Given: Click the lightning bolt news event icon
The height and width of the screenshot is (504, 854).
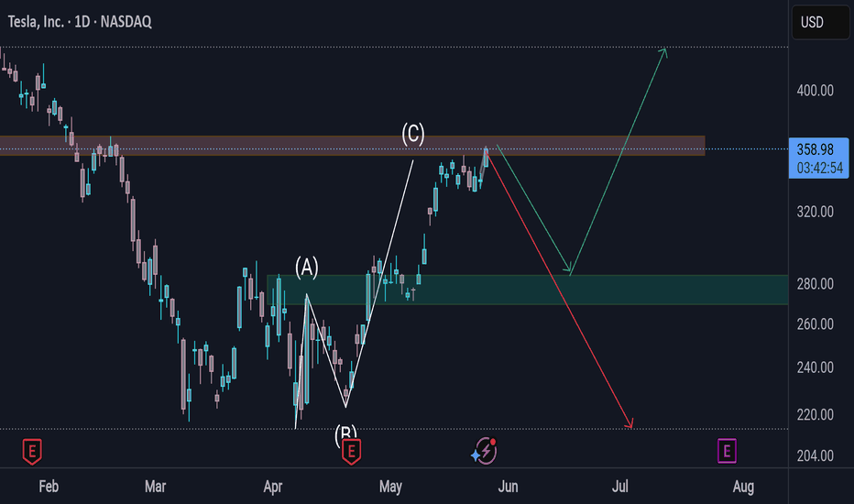Looking at the screenshot, I should [x=484, y=451].
